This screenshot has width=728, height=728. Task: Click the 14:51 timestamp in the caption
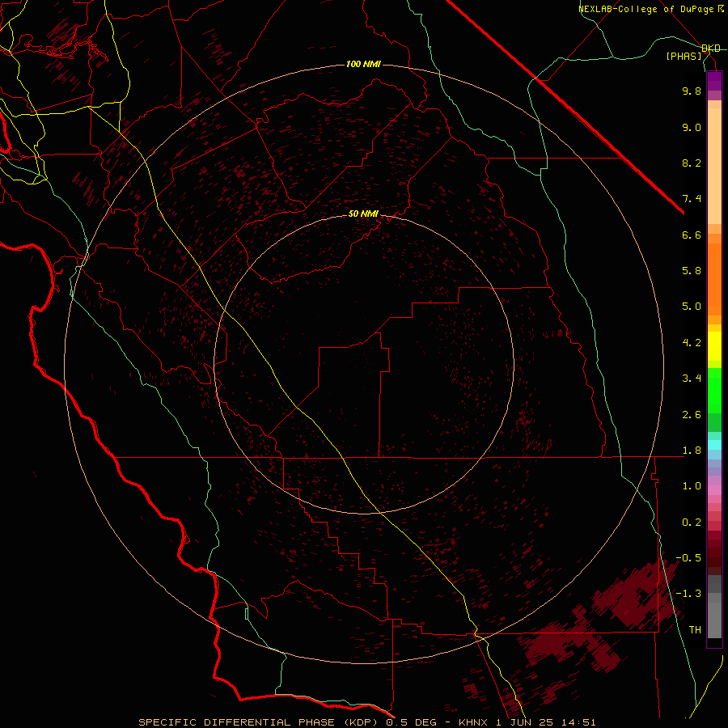pos(579,722)
